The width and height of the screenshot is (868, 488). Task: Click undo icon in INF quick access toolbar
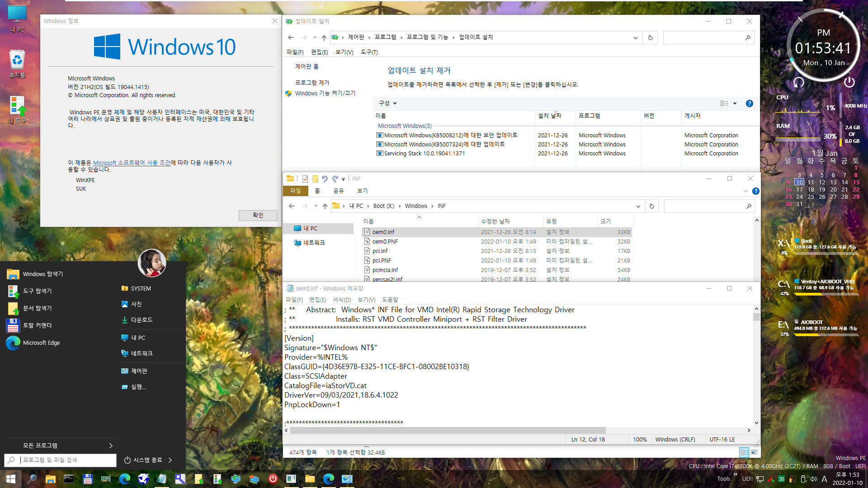325,179
